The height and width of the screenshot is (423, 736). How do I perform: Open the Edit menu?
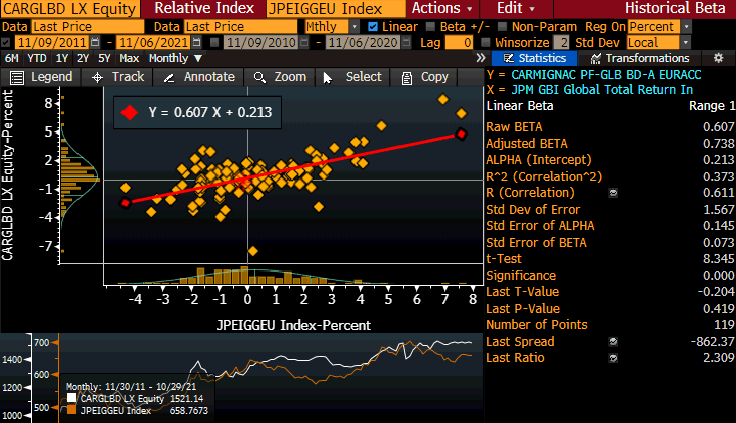[x=515, y=8]
